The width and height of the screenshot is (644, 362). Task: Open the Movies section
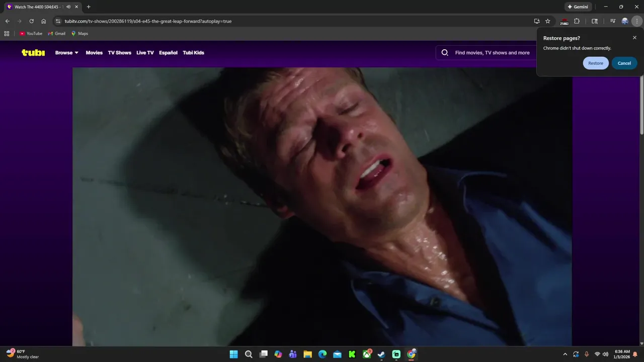click(x=94, y=53)
